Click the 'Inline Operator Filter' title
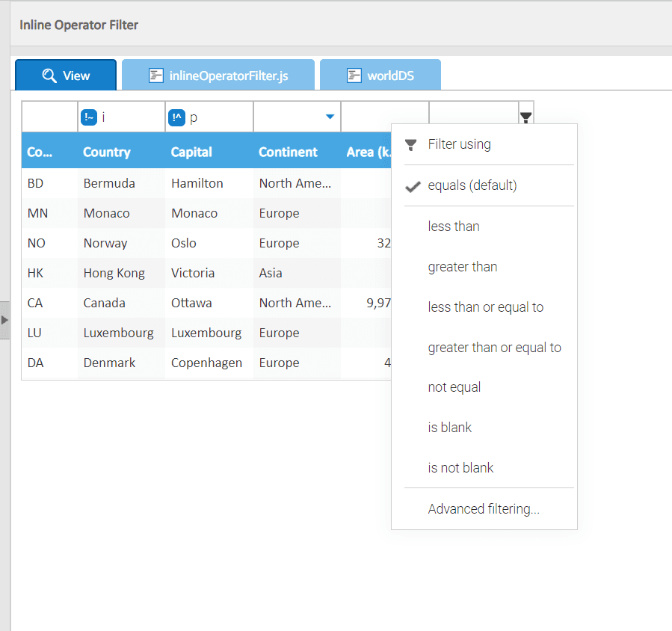Image resolution: width=672 pixels, height=631 pixels. click(78, 25)
